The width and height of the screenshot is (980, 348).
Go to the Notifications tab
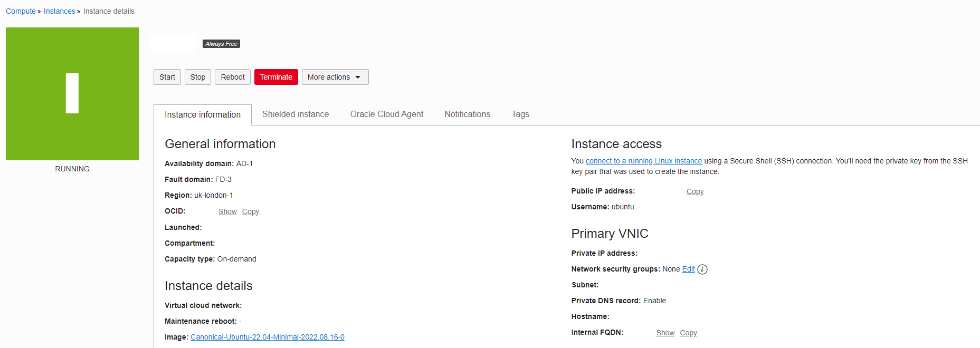468,114
